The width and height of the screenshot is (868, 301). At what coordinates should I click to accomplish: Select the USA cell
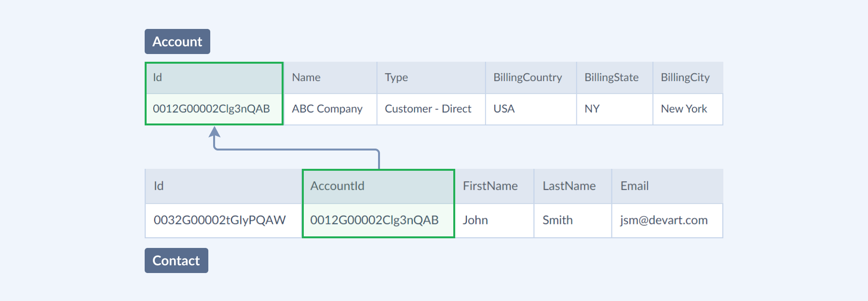(x=531, y=109)
